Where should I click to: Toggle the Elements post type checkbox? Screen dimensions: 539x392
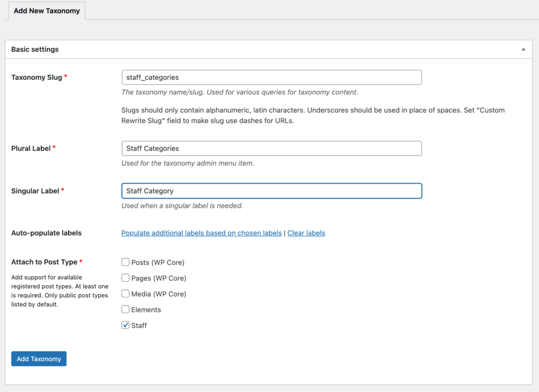click(x=125, y=309)
